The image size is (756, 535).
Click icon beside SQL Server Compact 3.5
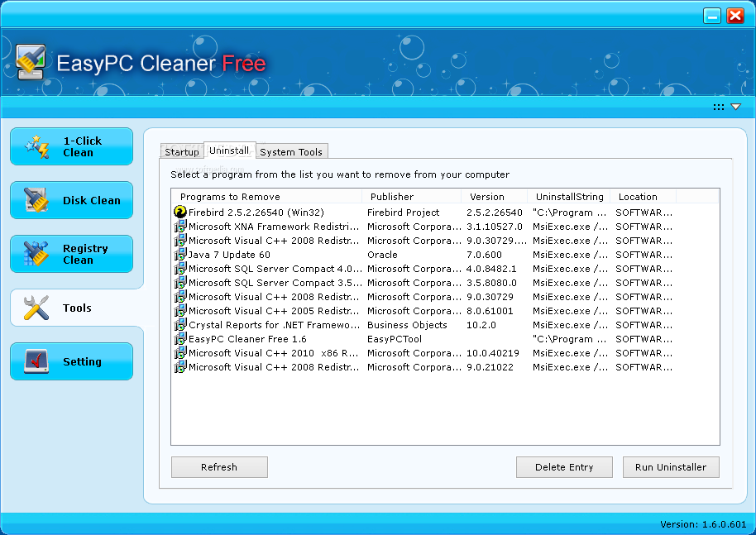coord(179,282)
